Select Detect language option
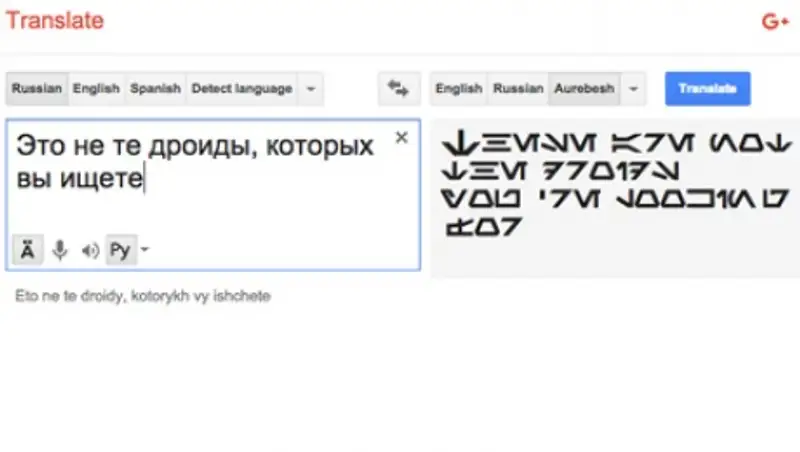Screen dimensions: 800x452 (242, 89)
